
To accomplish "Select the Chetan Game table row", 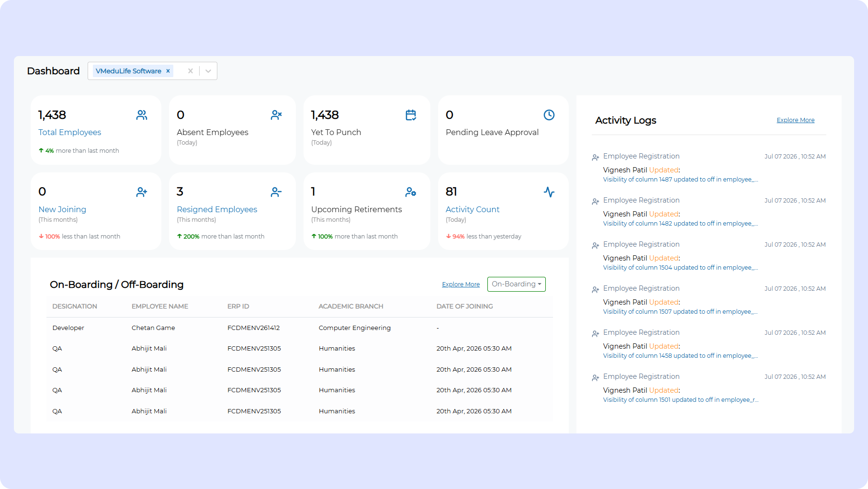I will pyautogui.click(x=300, y=328).
